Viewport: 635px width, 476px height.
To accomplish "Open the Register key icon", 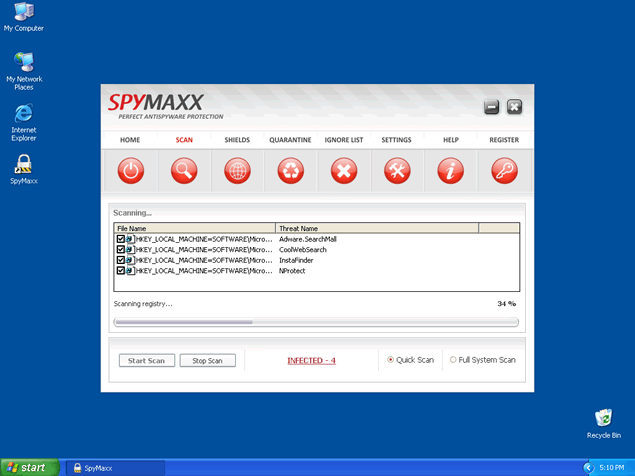I will (504, 171).
